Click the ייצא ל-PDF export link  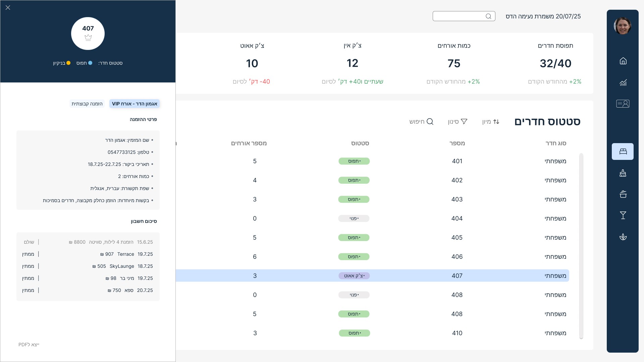point(29,345)
